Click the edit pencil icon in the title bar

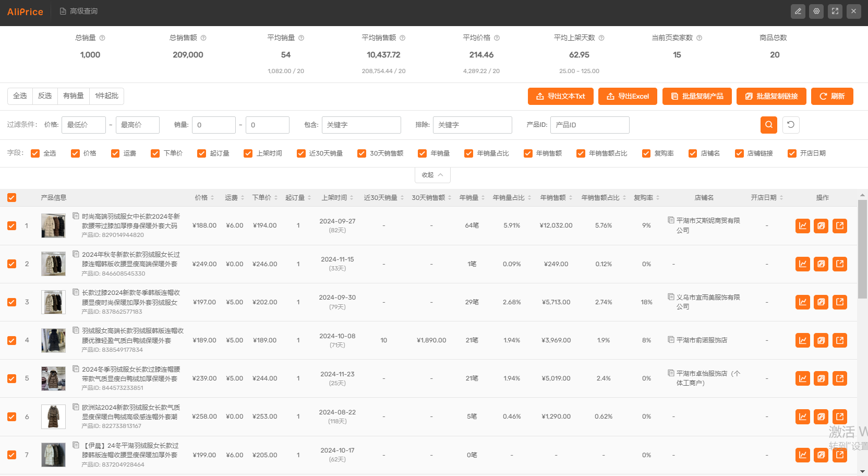click(798, 11)
